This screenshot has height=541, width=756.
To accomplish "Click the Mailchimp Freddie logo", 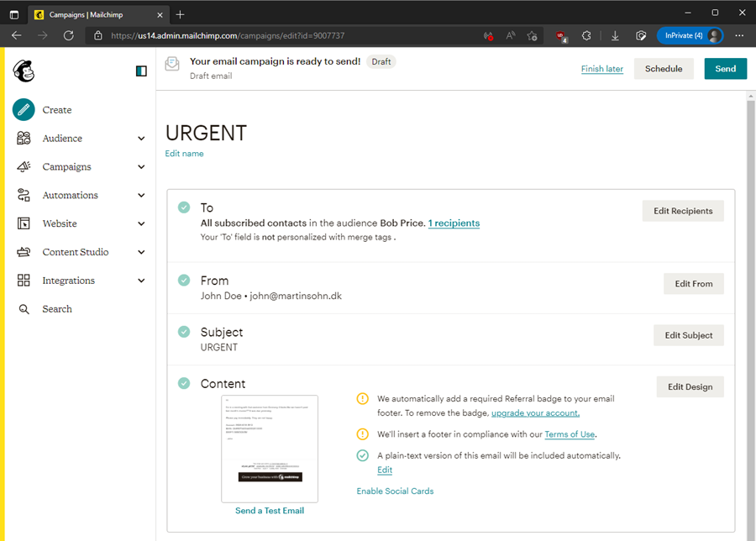I will [x=24, y=71].
